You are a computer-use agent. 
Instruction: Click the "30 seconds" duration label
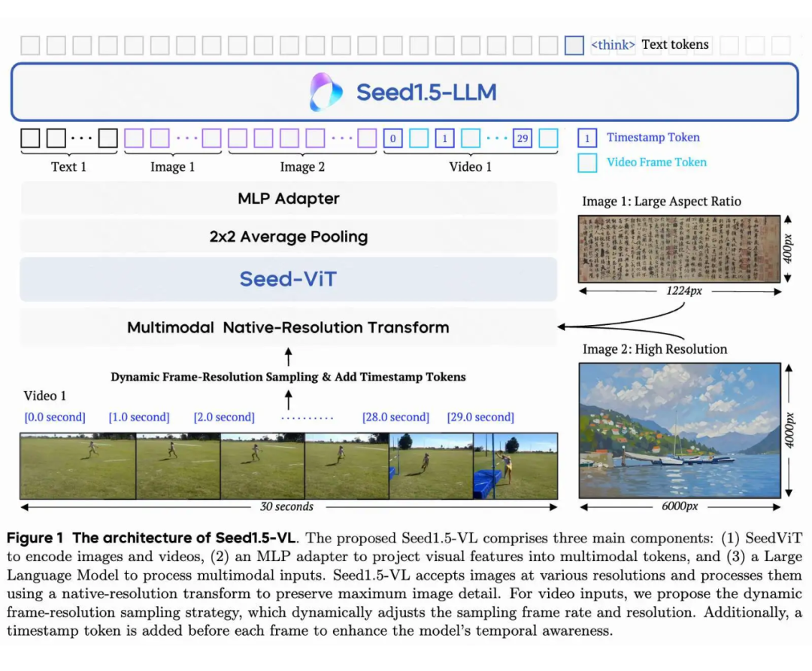[x=287, y=506]
